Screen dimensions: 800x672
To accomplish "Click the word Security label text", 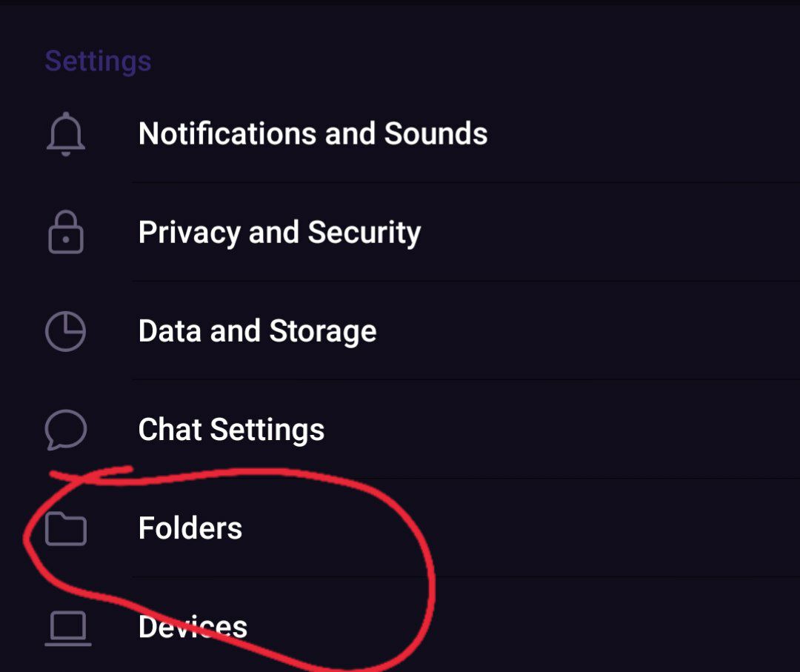I will pos(364,233).
